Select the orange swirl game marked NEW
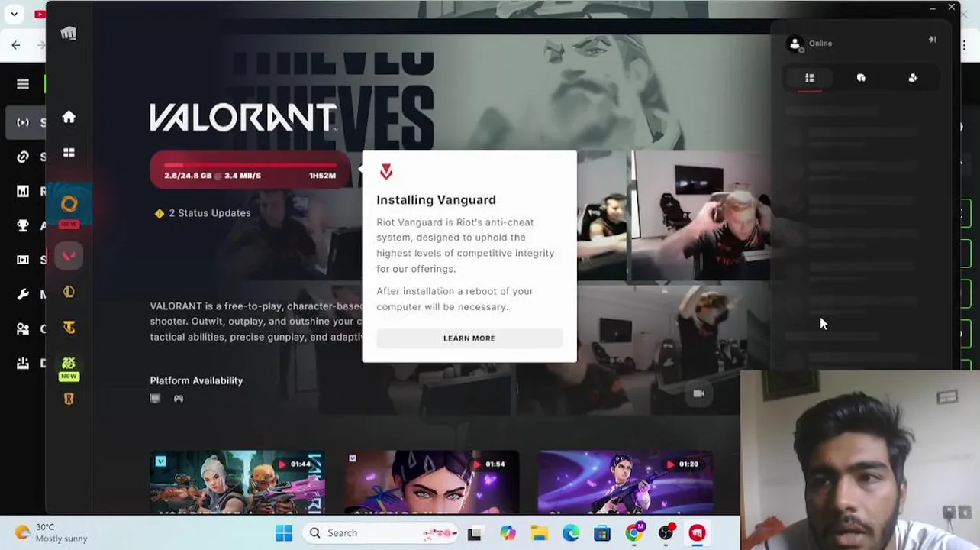Image resolution: width=980 pixels, height=550 pixels. click(x=69, y=204)
